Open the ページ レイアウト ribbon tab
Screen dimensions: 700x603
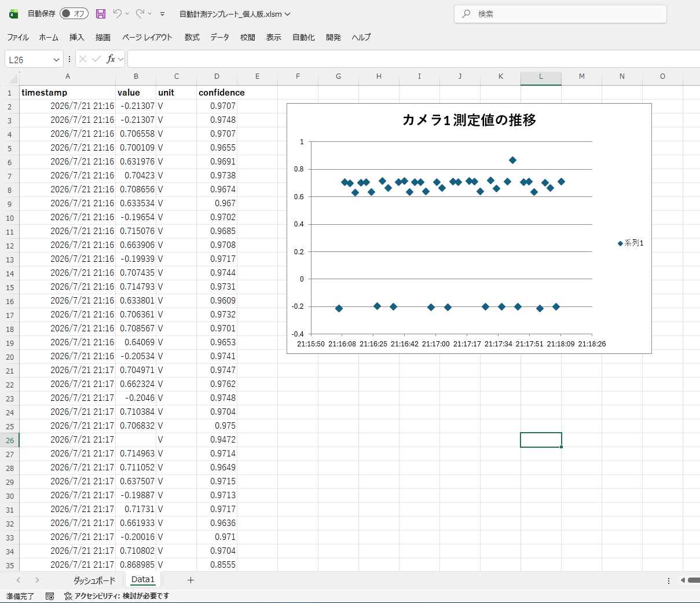point(147,37)
